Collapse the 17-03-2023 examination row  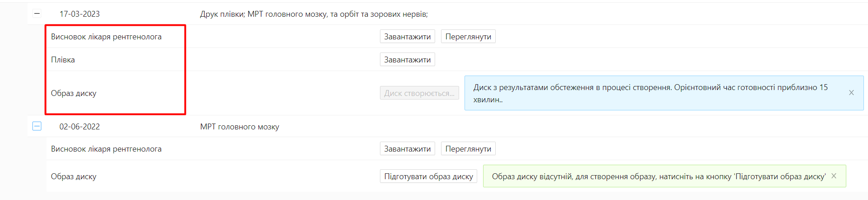[x=37, y=14]
